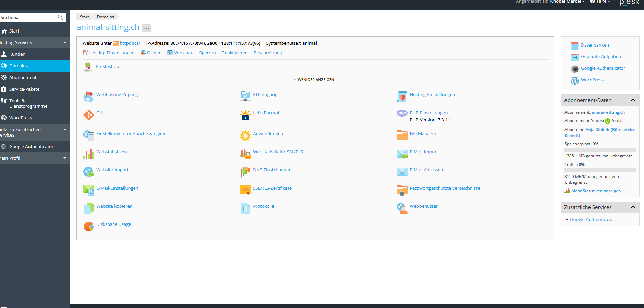644x308 pixels.
Task: Click the Deaktivieren link
Action: tap(234, 53)
